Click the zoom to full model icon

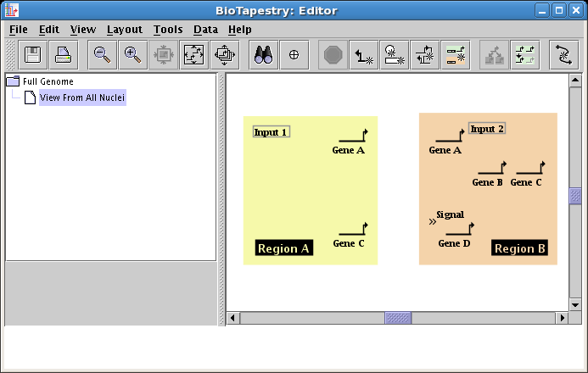[194, 55]
